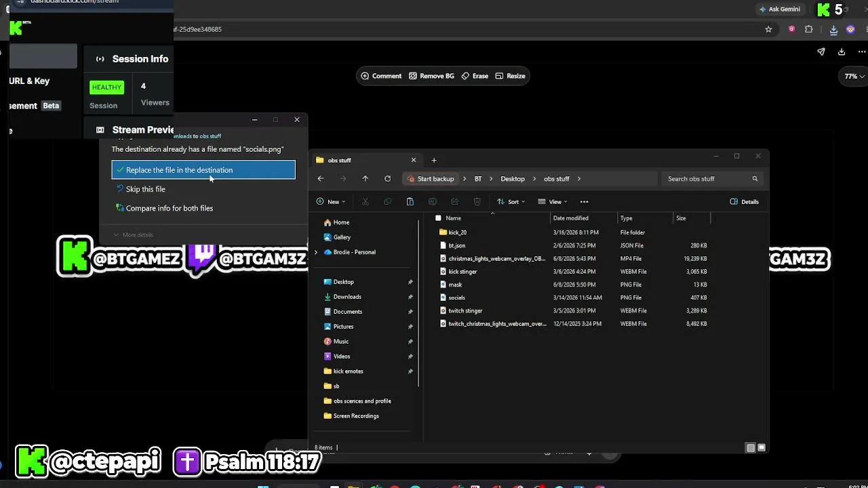Close the obs stuff Explorer tab
The width and height of the screenshot is (868, 488).
pyautogui.click(x=414, y=161)
